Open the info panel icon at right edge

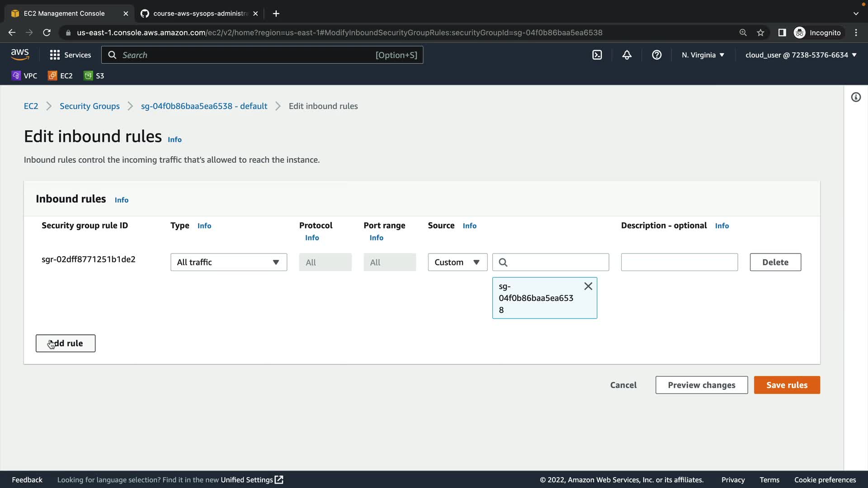tap(855, 97)
